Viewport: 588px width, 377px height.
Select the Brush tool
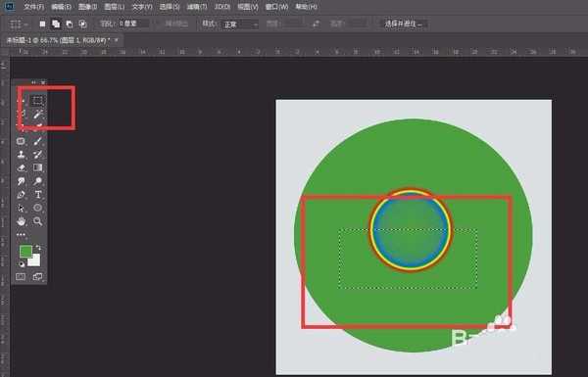pyautogui.click(x=38, y=141)
